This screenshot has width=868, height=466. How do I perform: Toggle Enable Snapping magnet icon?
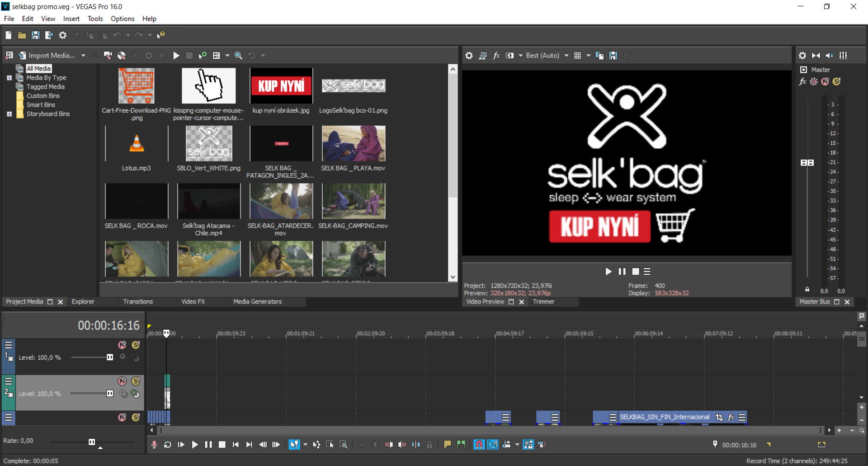[479, 445]
